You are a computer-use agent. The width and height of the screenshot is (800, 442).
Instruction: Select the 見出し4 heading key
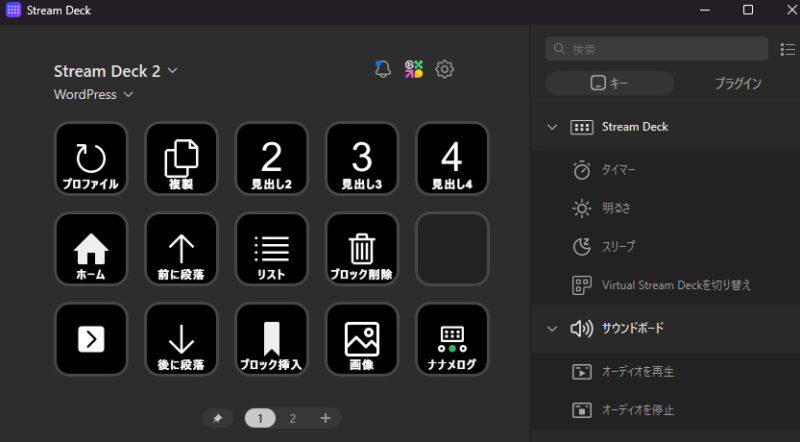tap(452, 159)
